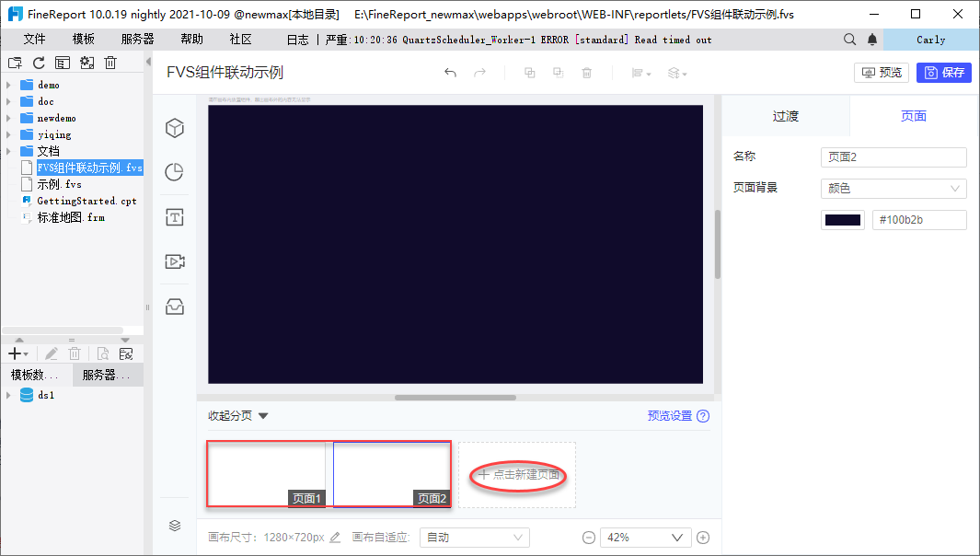Select the 示例.fvs file

click(60, 184)
